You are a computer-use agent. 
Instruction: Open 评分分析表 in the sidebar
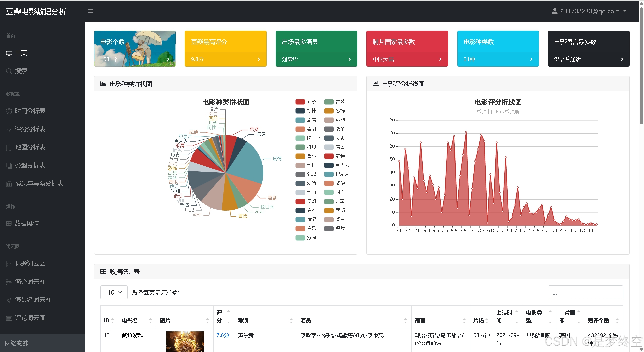[x=30, y=129]
